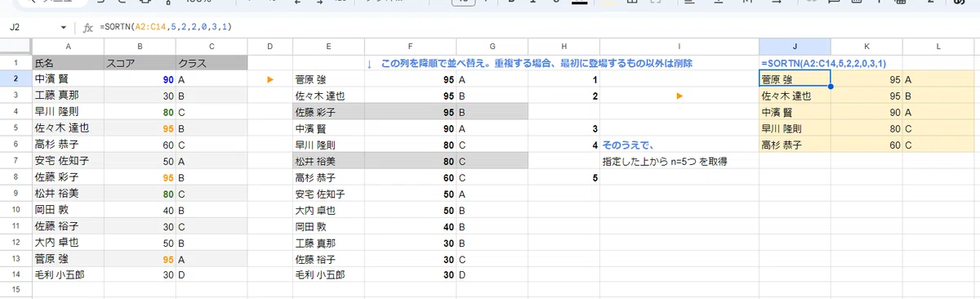Select column K header
Image resolution: width=980 pixels, height=299 pixels.
[866, 47]
